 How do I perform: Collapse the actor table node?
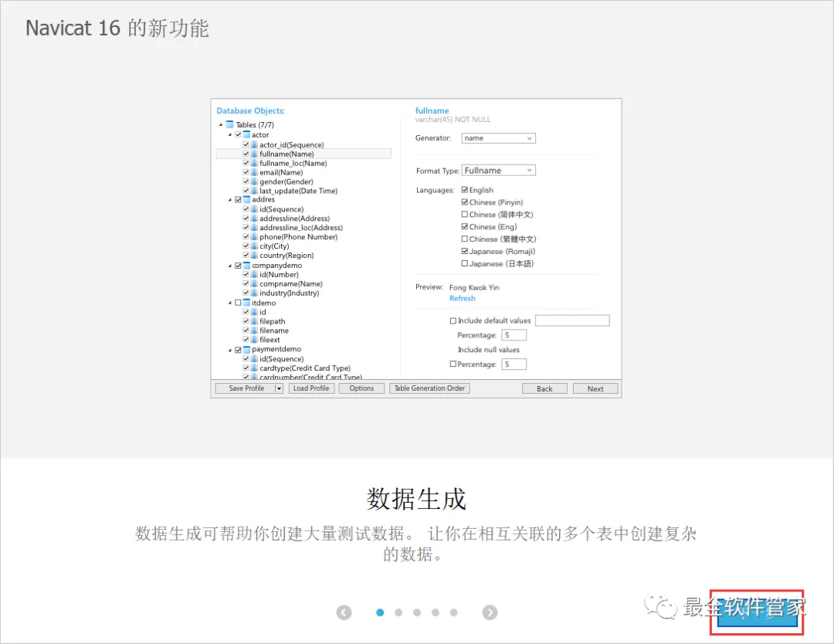(230, 135)
